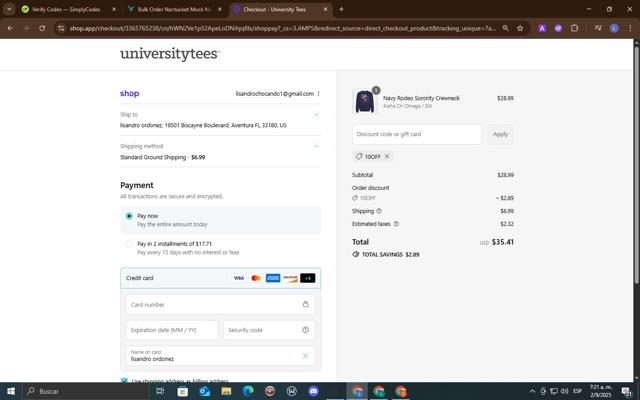Image resolution: width=640 pixels, height=400 pixels.
Task: Click the Card number field
Action: click(x=220, y=304)
